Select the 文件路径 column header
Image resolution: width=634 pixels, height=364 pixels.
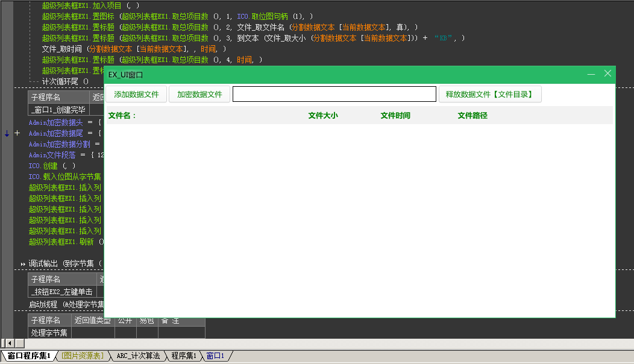click(x=472, y=116)
